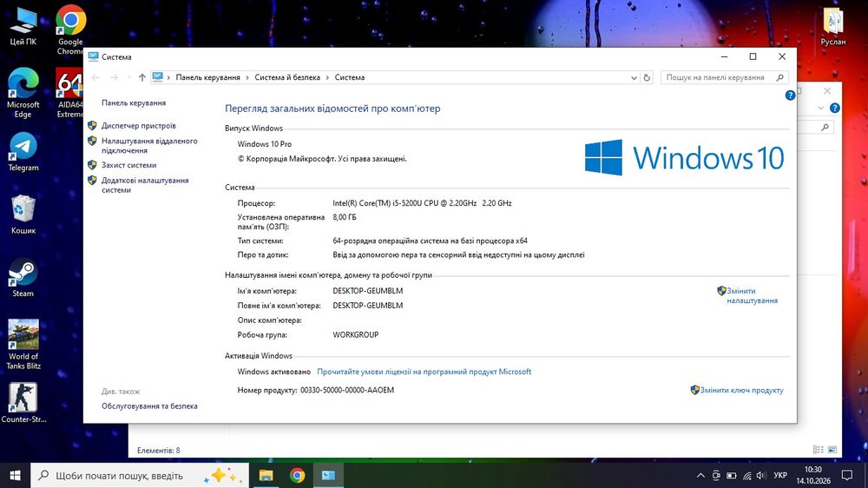Go to Панель керування in breadcrumb
Screen dimensions: 868x488
207,77
